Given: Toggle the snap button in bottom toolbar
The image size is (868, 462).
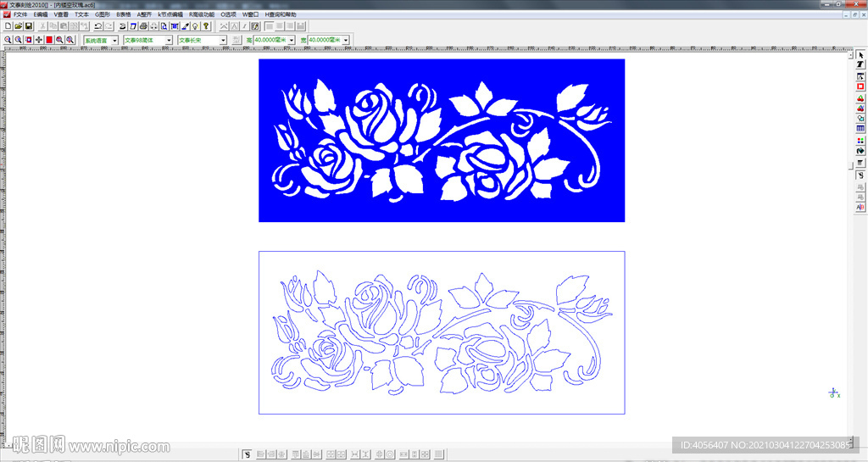Looking at the screenshot, I should [247, 454].
